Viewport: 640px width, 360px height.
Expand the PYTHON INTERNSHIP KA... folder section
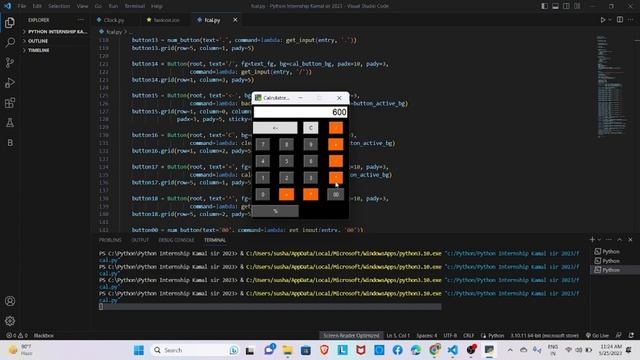(55, 31)
